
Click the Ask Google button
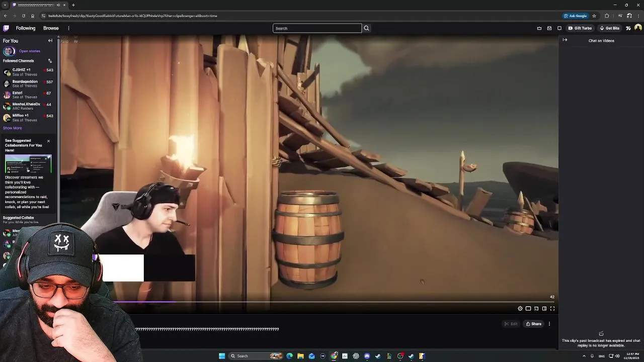575,16
